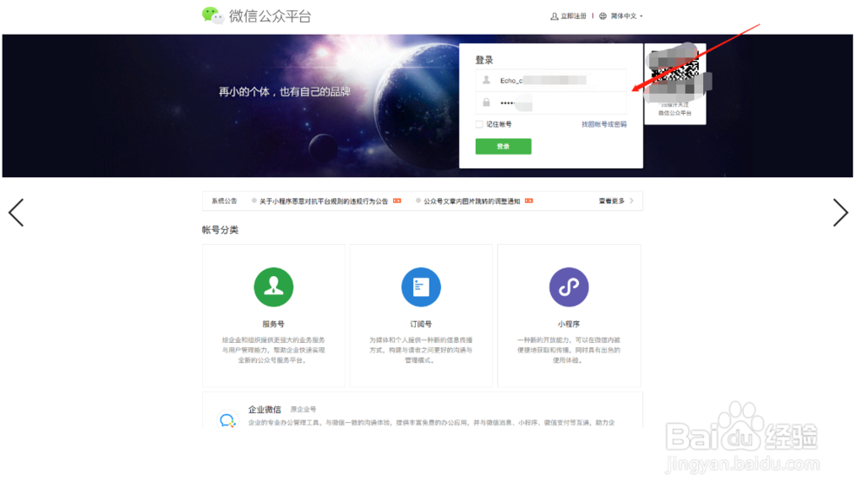Screen dimensions: 868x494
Task: Focus the password input field
Action: click(x=551, y=103)
